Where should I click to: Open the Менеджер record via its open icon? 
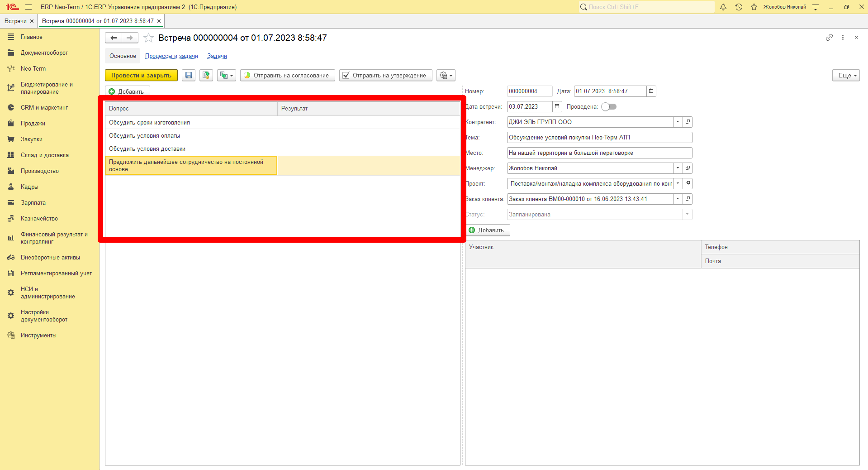(688, 168)
